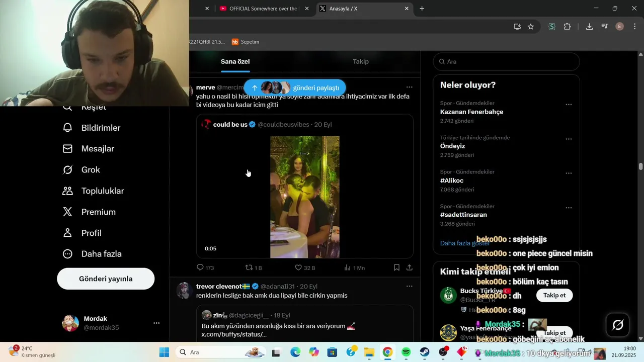
Task: Play the could be us video thumbnail
Action: coord(305,197)
